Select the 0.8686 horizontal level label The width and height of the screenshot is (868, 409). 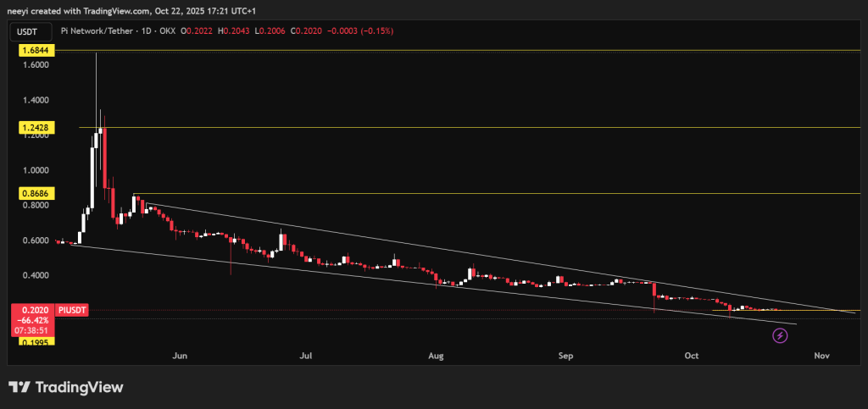click(x=32, y=193)
